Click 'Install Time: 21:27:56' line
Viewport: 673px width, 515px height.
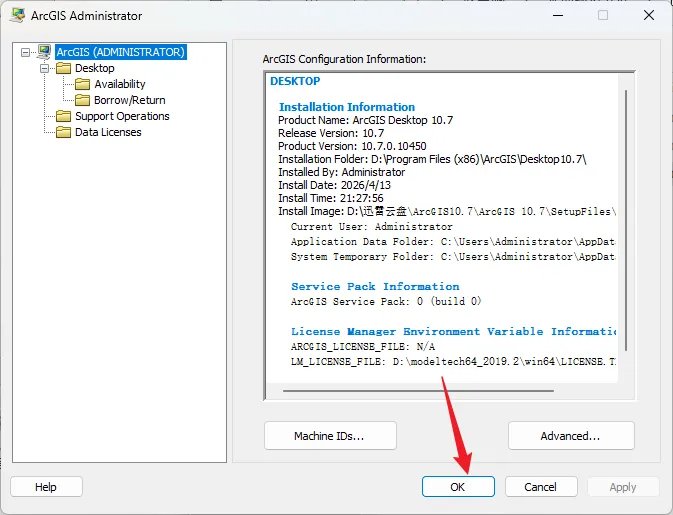click(330, 198)
